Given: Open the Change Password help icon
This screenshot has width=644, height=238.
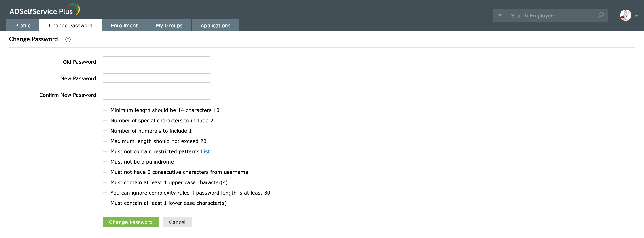Looking at the screenshot, I should 68,39.
